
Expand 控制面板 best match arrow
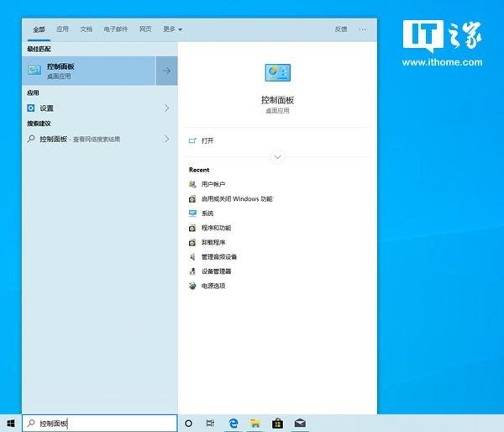click(166, 71)
